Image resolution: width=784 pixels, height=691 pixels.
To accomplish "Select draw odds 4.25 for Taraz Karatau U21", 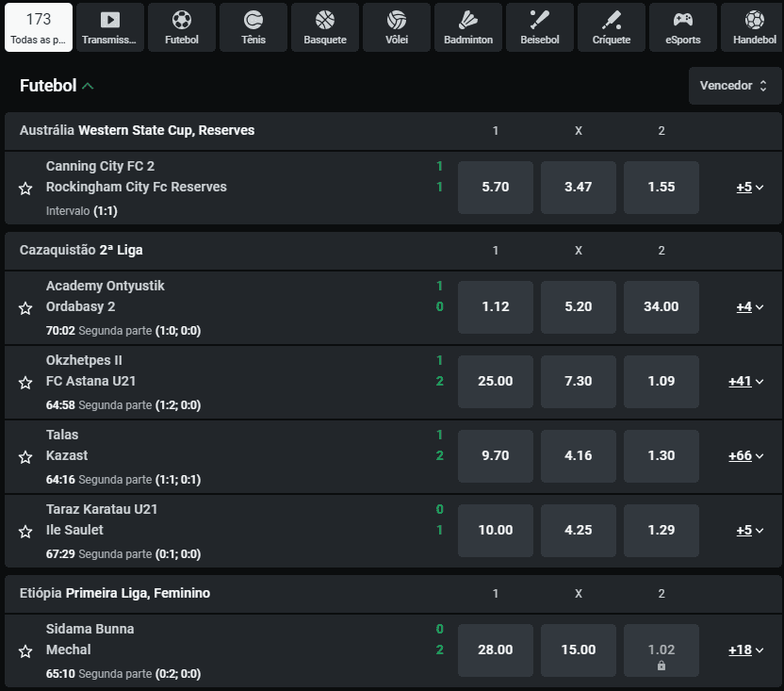I will pyautogui.click(x=578, y=531).
